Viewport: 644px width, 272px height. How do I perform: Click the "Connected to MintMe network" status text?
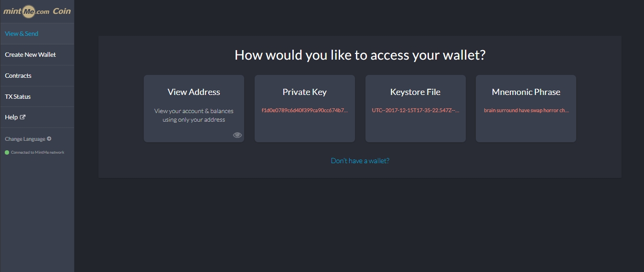coord(37,153)
